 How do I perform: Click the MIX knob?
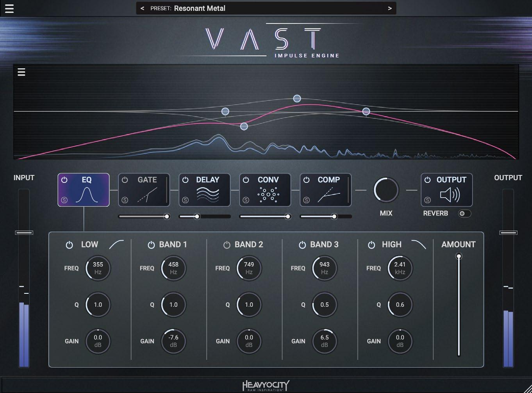[x=386, y=190]
